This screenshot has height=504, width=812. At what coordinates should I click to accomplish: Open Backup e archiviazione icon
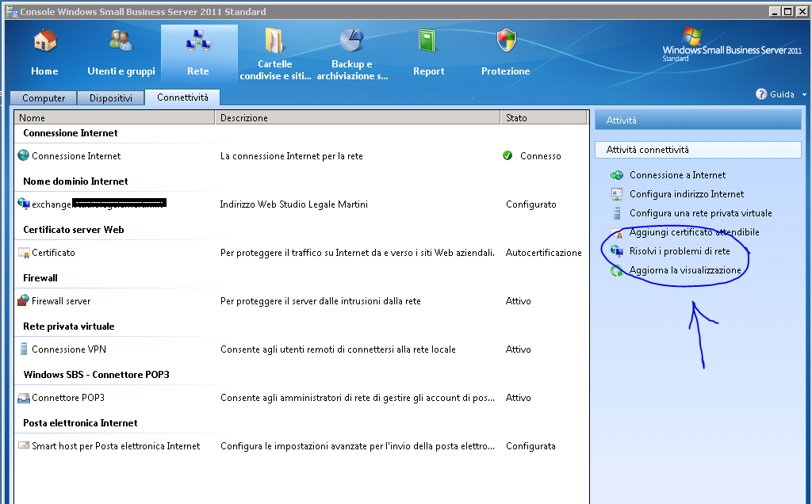(351, 41)
